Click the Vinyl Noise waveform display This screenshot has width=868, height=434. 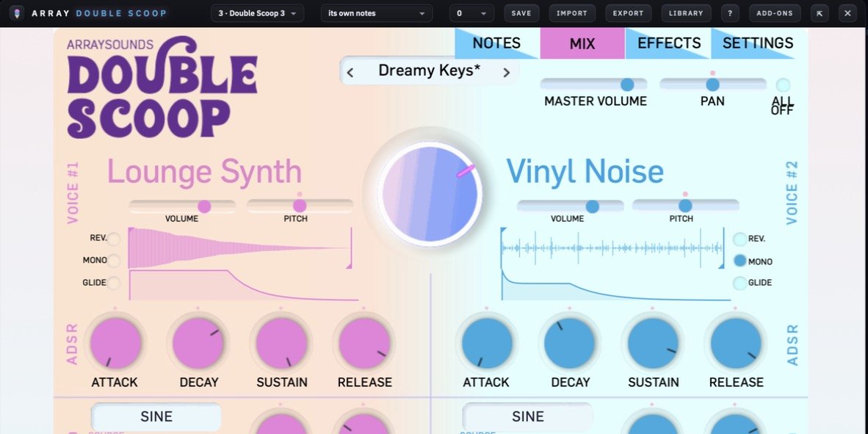tap(612, 248)
